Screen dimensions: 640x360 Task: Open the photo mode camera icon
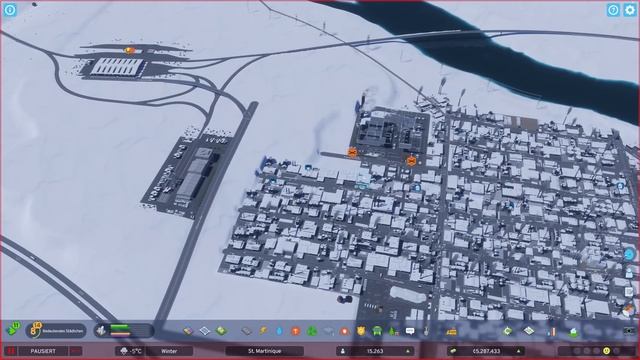(x=629, y=331)
